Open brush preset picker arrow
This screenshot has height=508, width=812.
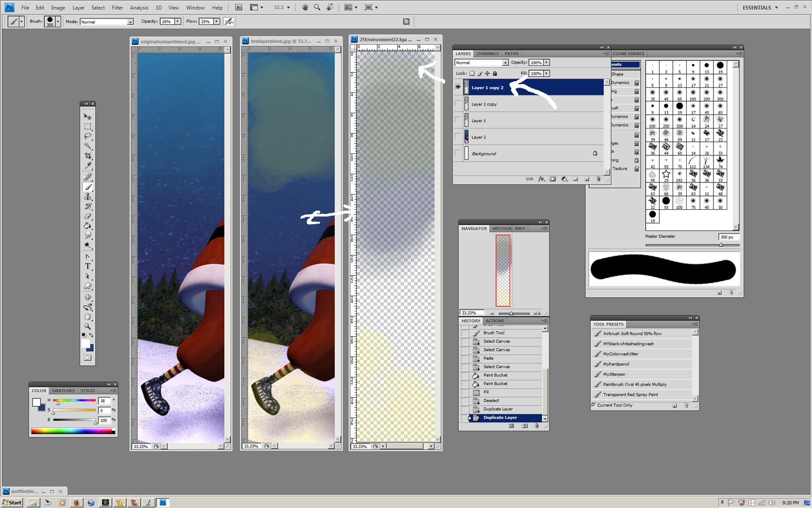[x=58, y=21]
